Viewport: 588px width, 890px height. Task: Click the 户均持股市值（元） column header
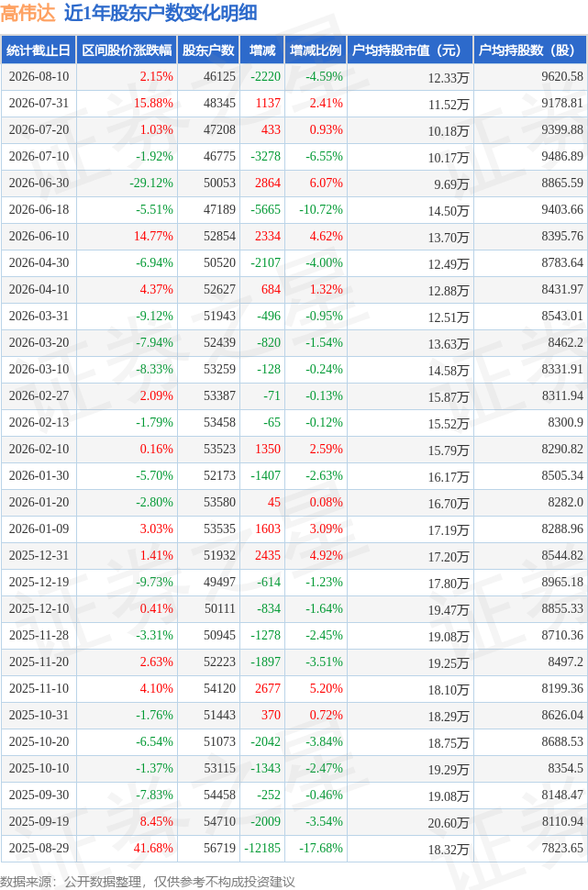[410, 50]
